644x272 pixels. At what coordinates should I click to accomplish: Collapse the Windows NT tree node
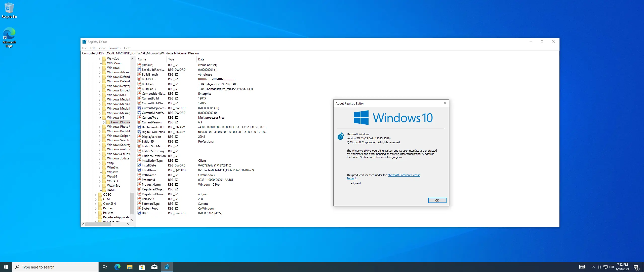tap(100, 118)
